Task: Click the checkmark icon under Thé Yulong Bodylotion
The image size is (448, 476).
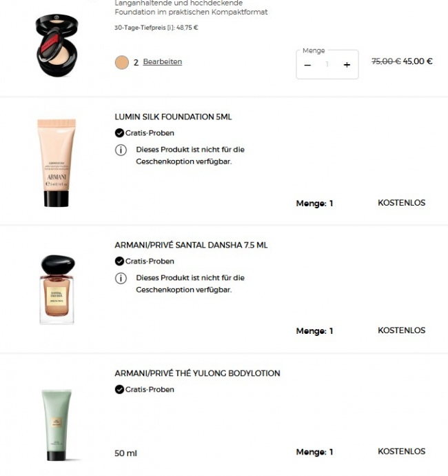Action: click(119, 390)
